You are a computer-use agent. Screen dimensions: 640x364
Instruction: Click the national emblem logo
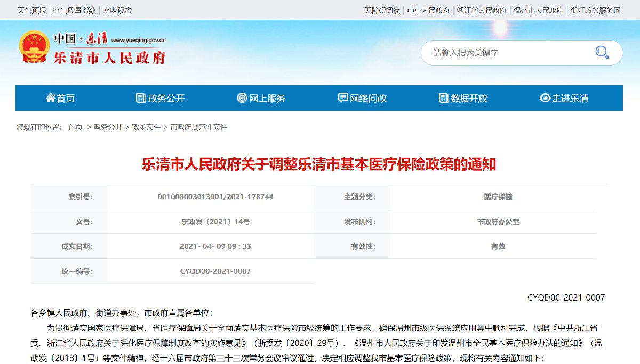click(34, 47)
